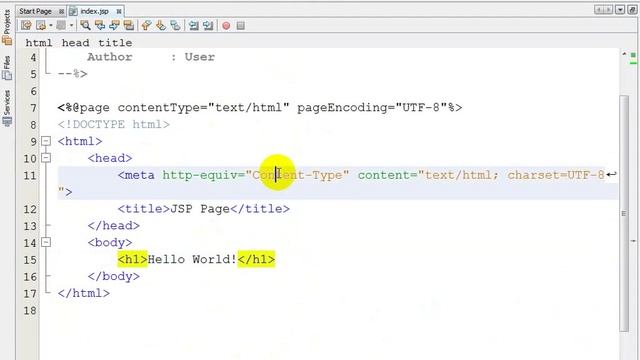The image size is (640, 360).
Task: Click the vertical scrollbar thumb
Action: point(624,213)
